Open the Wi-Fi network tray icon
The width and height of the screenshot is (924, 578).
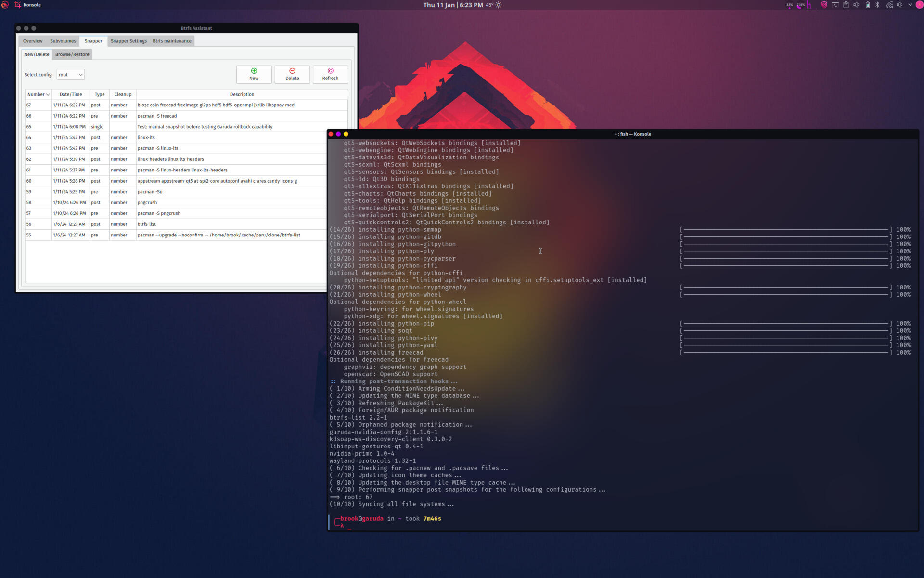889,5
